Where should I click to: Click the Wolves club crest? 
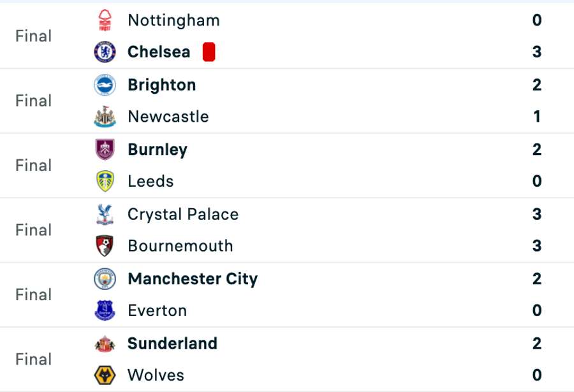[105, 375]
